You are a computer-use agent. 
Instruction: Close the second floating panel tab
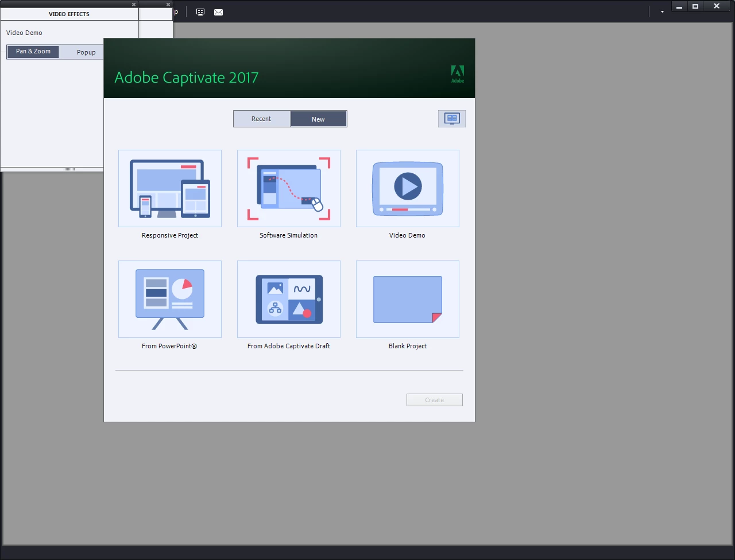coord(168,4)
